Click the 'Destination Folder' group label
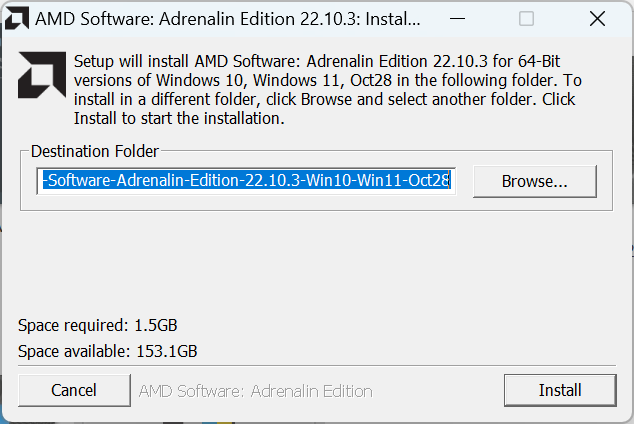This screenshot has width=634, height=424. pyautogui.click(x=95, y=151)
